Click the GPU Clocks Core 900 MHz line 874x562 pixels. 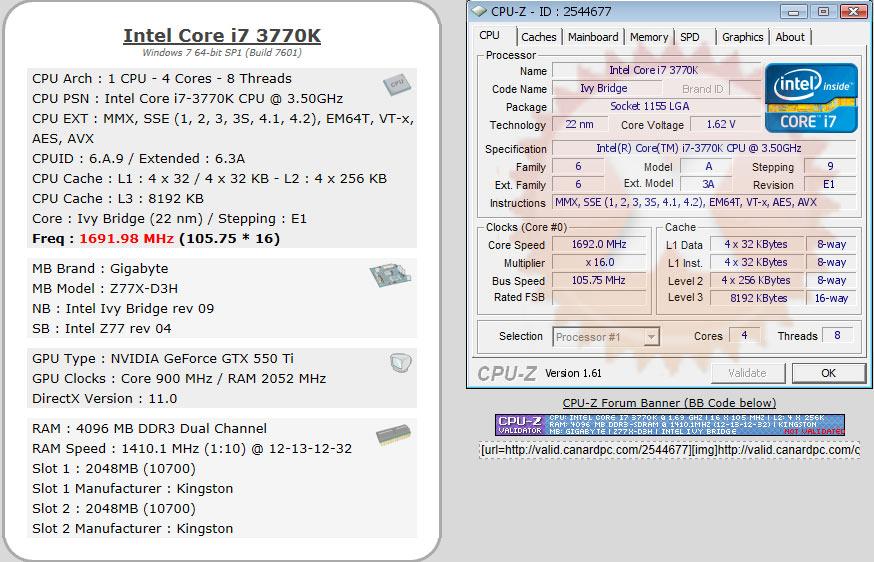pos(179,379)
